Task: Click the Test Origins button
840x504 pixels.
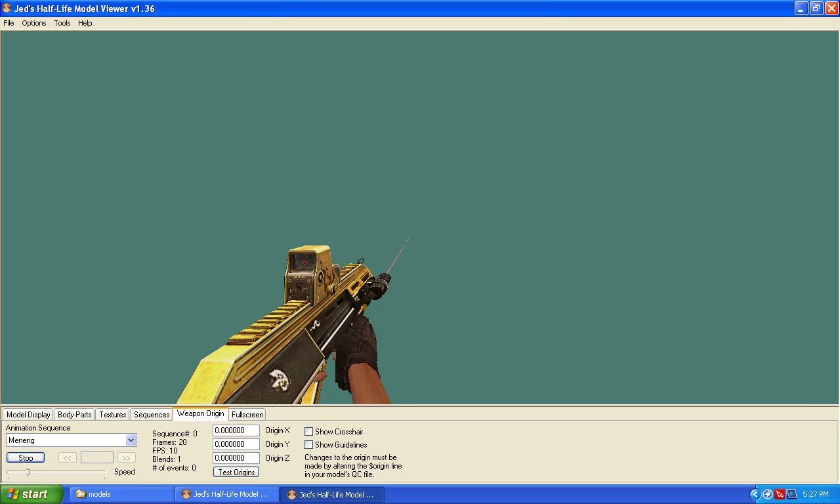Action: [236, 472]
